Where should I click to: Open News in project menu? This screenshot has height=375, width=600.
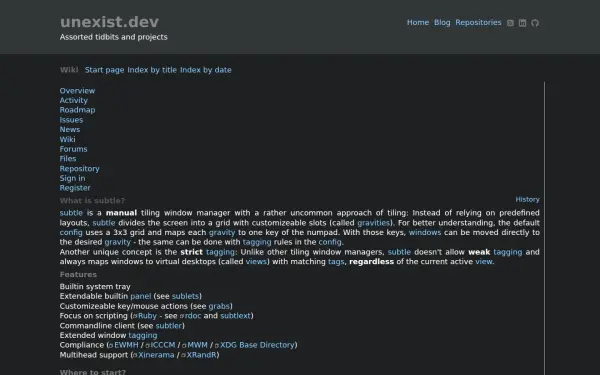coord(70,129)
